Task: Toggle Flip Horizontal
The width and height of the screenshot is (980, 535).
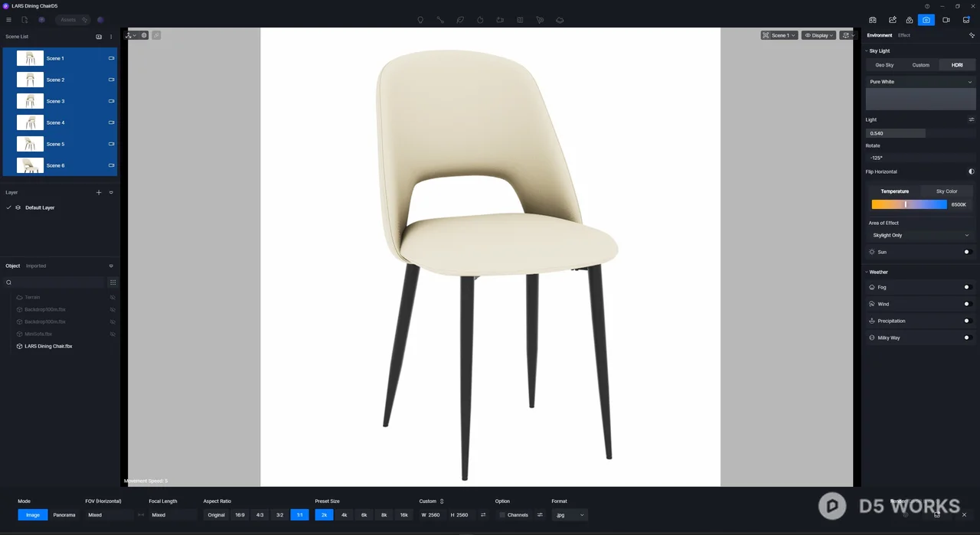Action: [x=972, y=171]
